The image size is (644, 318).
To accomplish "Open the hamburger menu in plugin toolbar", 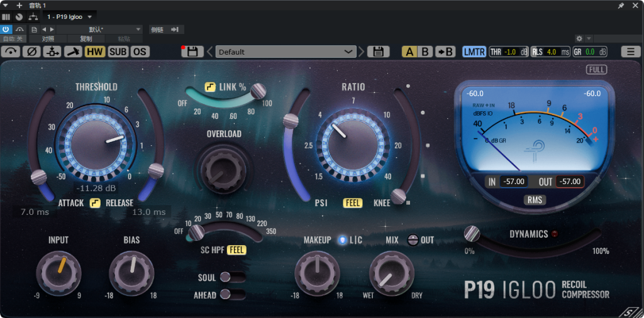I will click(x=630, y=52).
